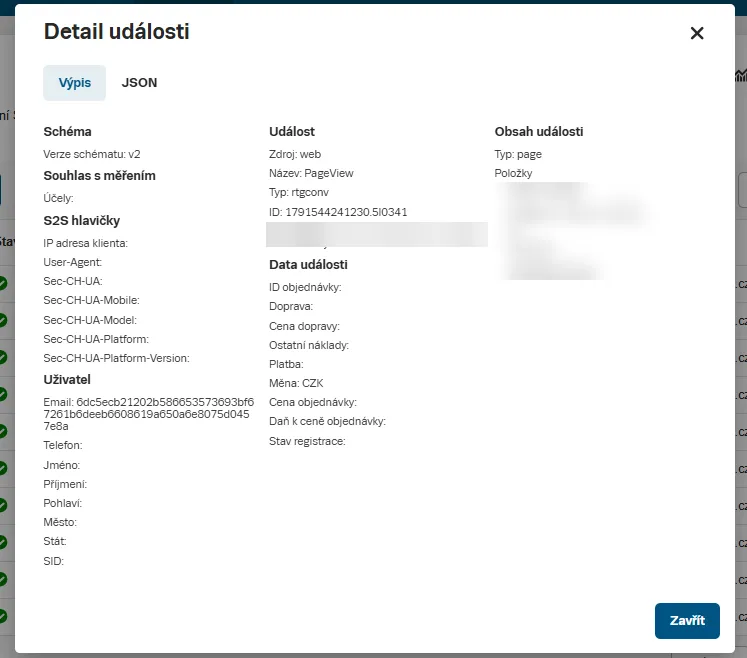Click the 'Schéma' section heading
747x658 pixels.
click(67, 132)
